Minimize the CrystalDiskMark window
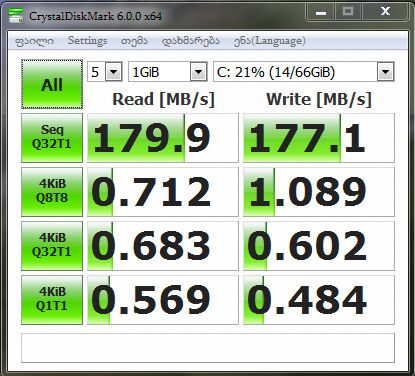 321,12
